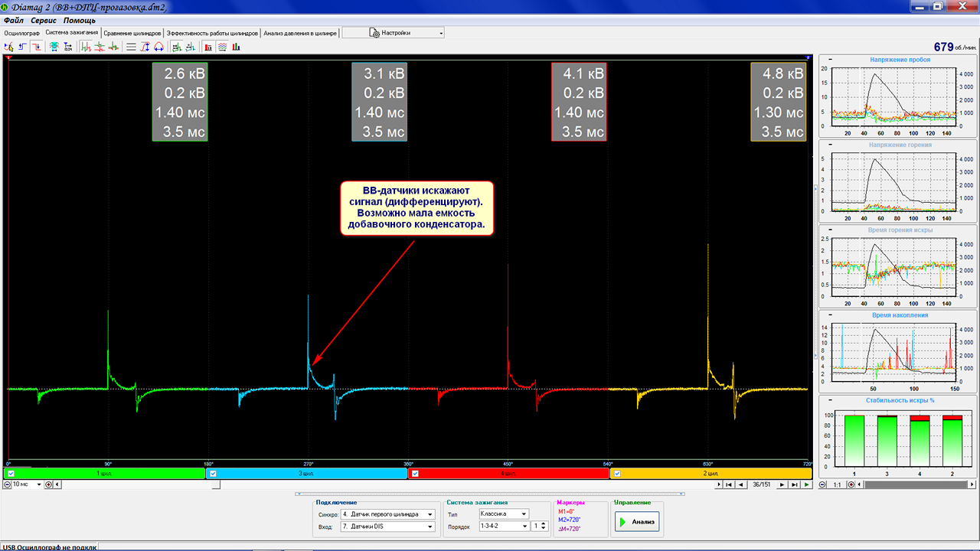Click the 4.8 кВ value of cylinder 2
Image resolution: width=980 pixels, height=551 pixels.
coord(783,74)
